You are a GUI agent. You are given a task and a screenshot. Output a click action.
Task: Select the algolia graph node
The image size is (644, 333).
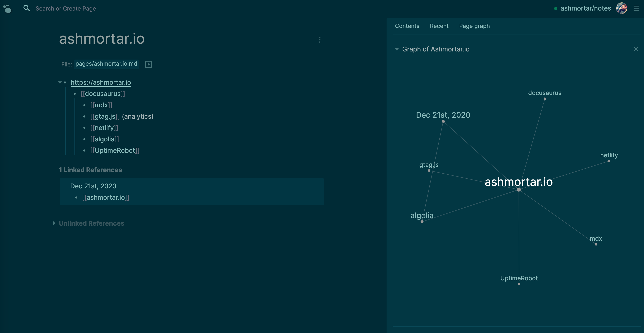pyautogui.click(x=422, y=222)
